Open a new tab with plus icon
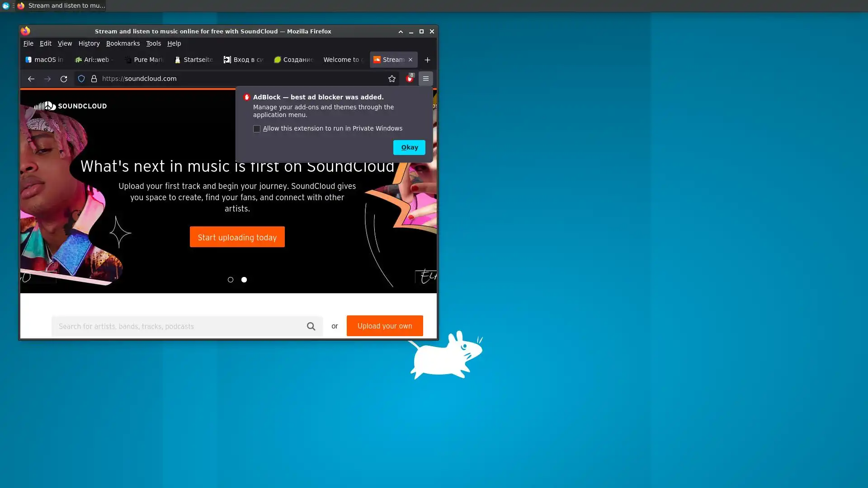The image size is (868, 488). pos(427,60)
